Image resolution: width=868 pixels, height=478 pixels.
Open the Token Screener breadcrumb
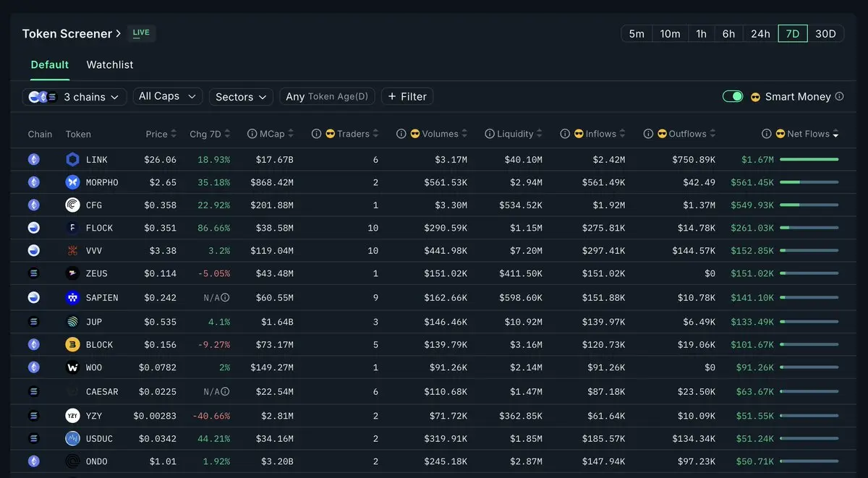pos(72,33)
